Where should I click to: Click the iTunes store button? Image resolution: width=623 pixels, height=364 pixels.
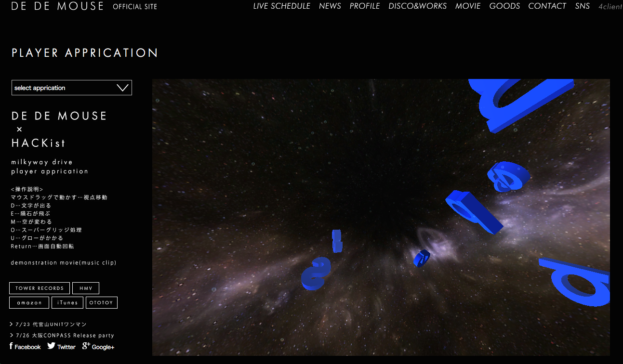pyautogui.click(x=67, y=302)
